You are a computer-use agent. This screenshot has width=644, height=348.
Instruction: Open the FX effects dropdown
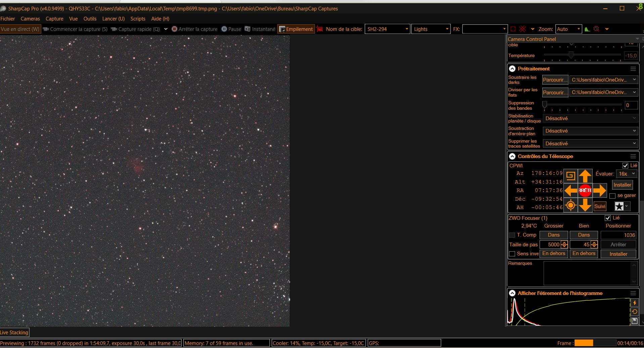pyautogui.click(x=485, y=29)
